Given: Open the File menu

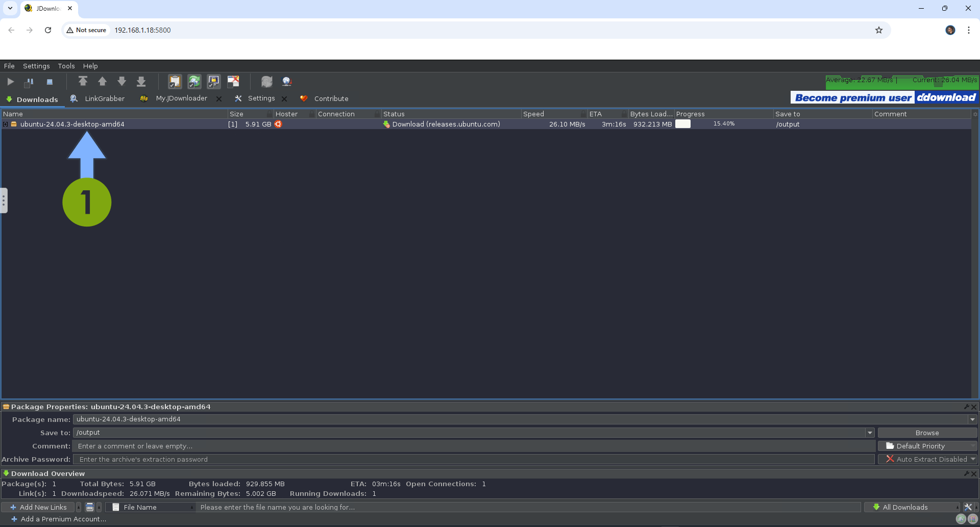Looking at the screenshot, I should [9, 66].
